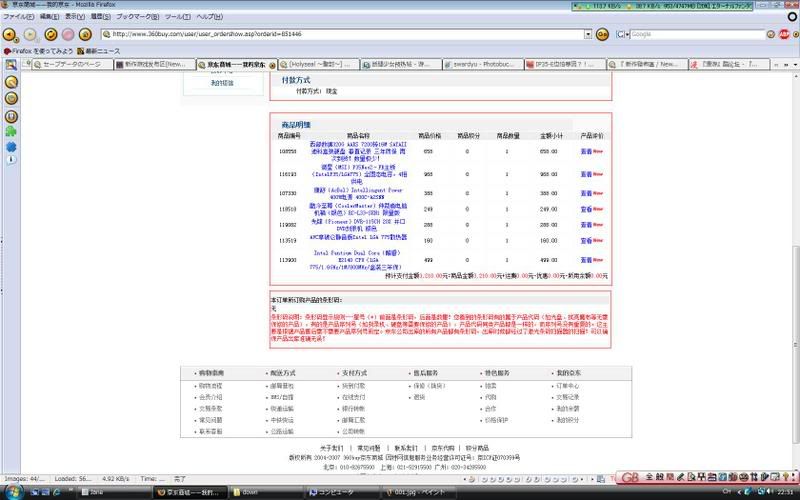
Task: Click the first round sidebar icon
Action: point(11,82)
